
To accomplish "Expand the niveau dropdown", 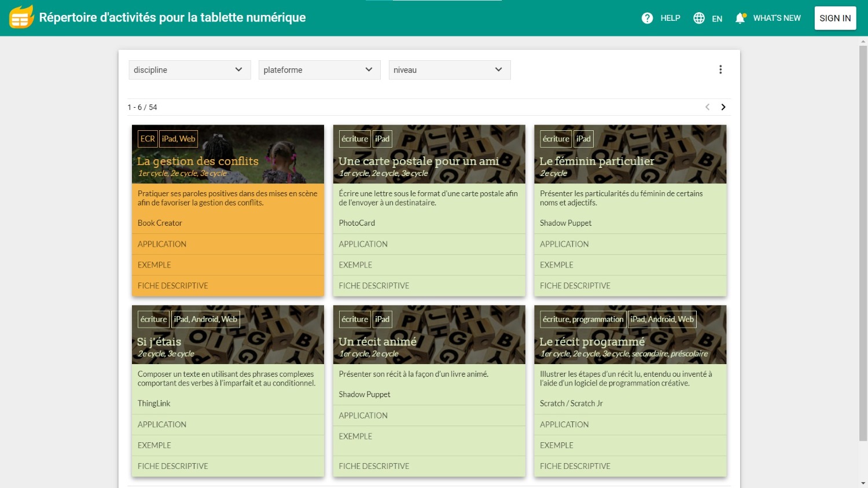I will tap(449, 70).
